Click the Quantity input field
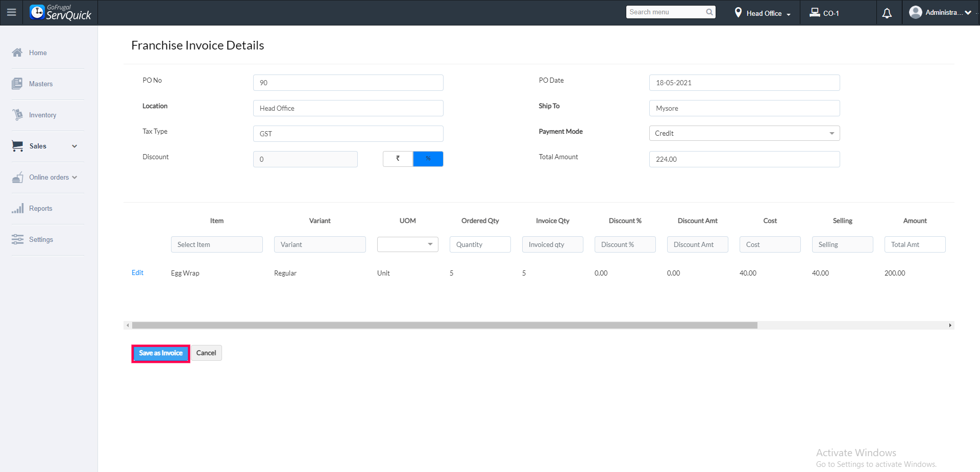 (x=480, y=244)
